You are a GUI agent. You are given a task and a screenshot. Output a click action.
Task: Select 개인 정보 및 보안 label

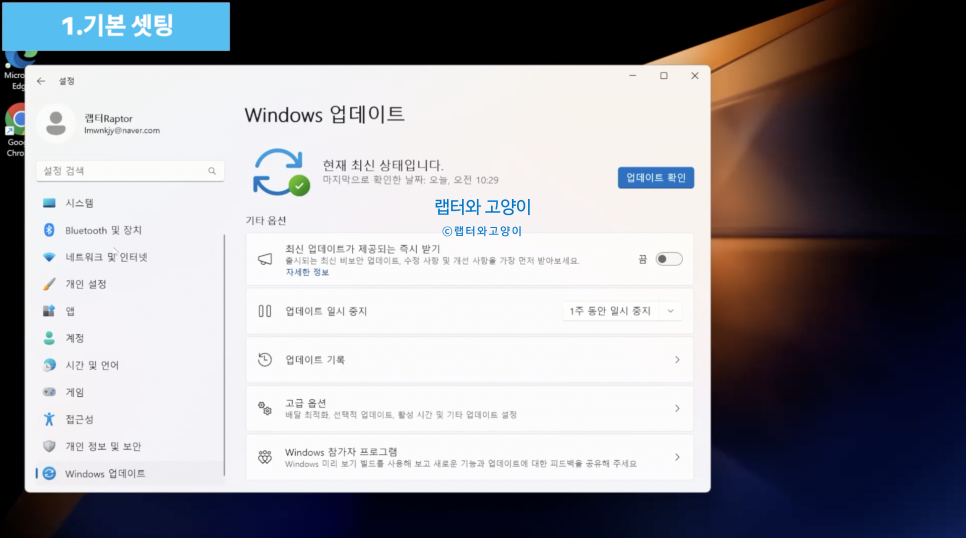[103, 446]
